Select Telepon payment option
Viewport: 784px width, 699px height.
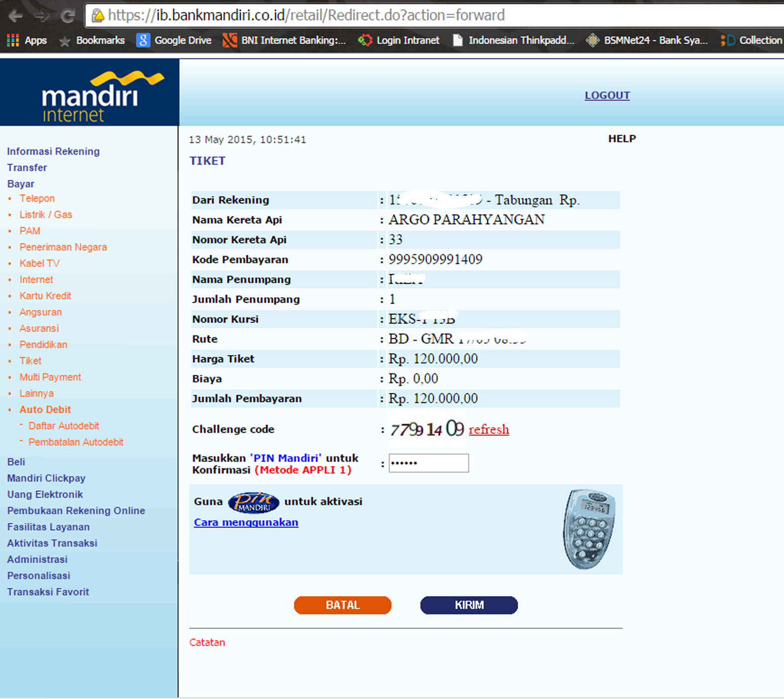[x=37, y=198]
